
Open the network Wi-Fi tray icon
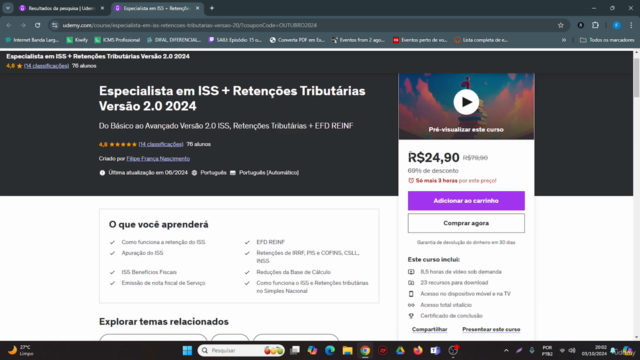tap(562, 350)
